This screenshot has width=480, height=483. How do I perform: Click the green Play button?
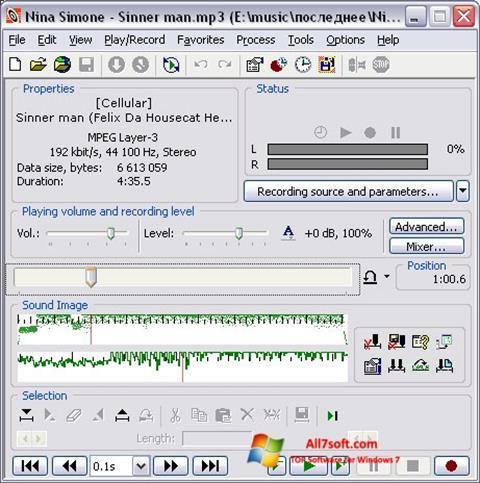pos(309,466)
